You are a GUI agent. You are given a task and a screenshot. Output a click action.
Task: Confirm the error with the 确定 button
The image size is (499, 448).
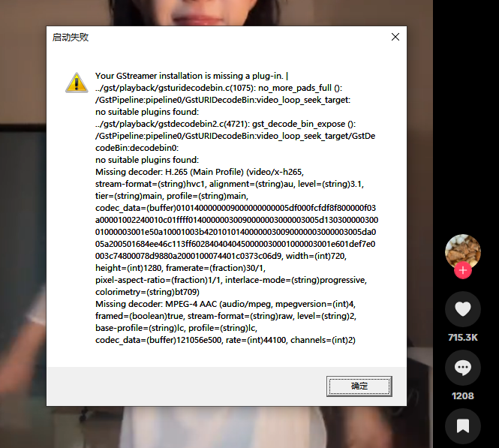pyautogui.click(x=359, y=386)
